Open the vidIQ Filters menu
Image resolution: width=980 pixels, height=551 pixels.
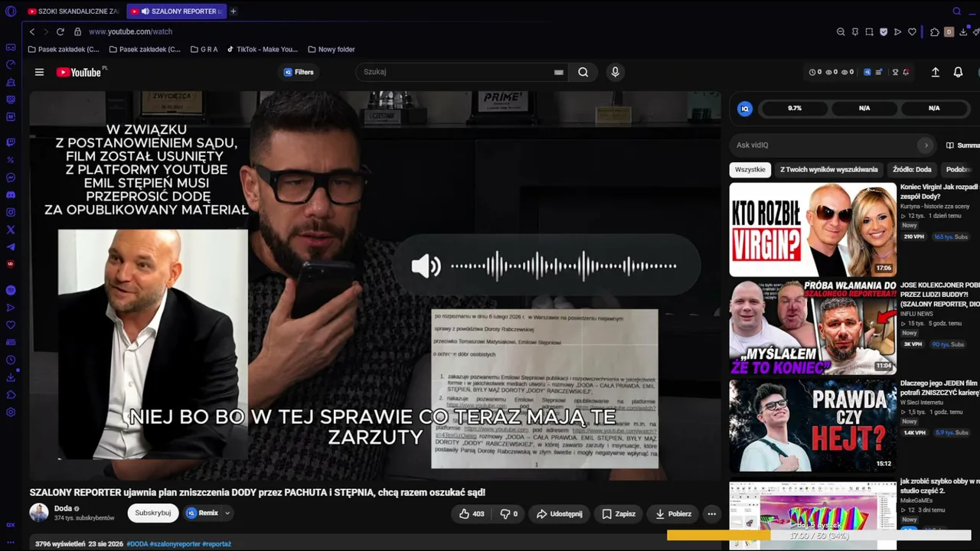click(299, 72)
